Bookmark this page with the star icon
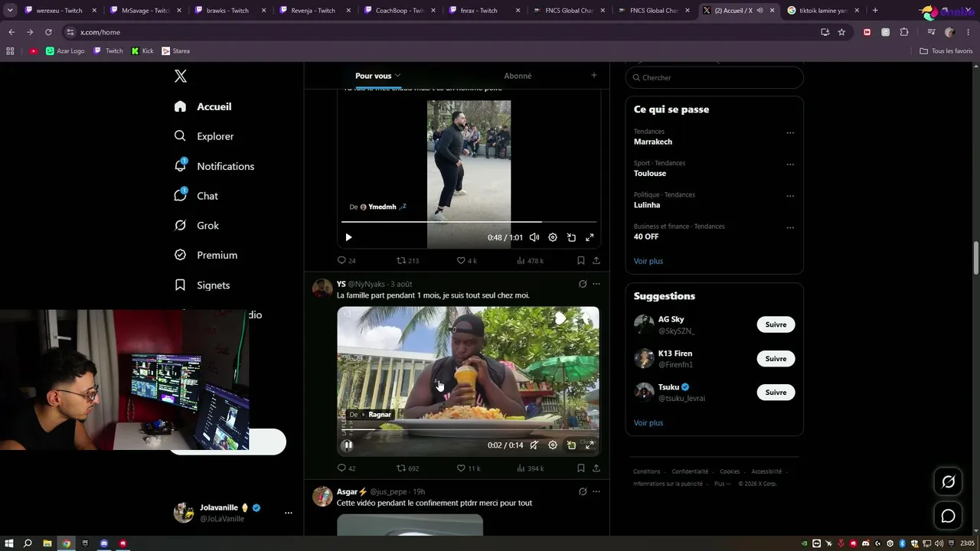980x551 pixels. click(841, 32)
